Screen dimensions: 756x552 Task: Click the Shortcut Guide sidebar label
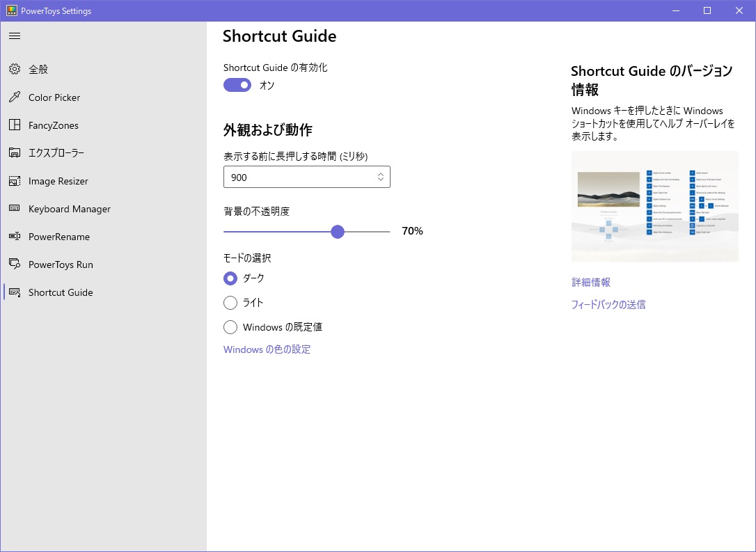tap(61, 292)
